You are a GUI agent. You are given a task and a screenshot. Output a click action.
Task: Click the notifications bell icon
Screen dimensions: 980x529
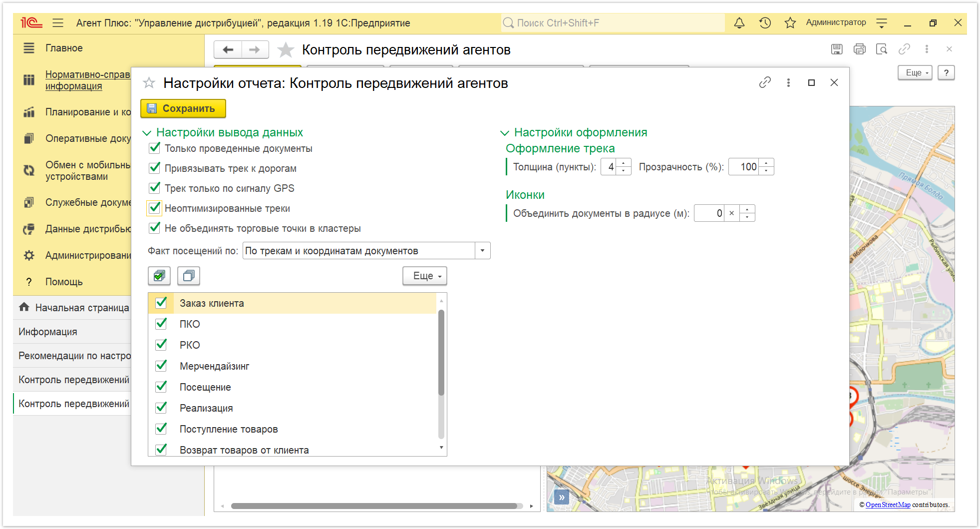click(739, 23)
